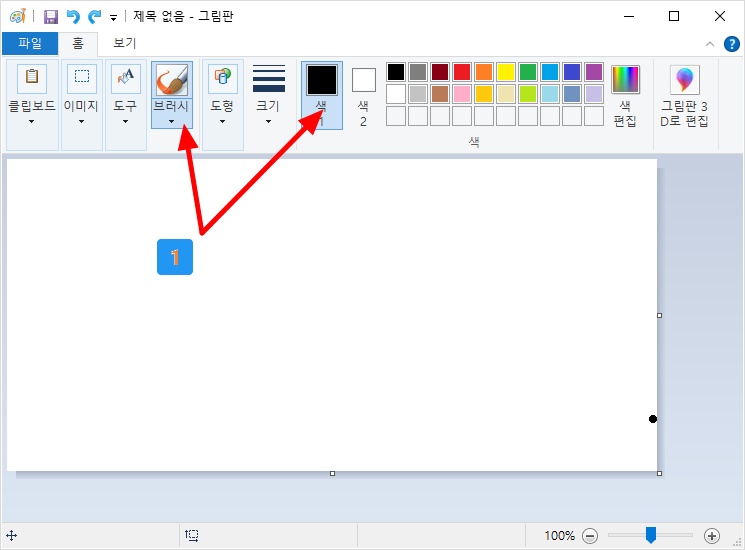Image resolution: width=745 pixels, height=550 pixels.
Task: Open Paint help via question mark
Action: pos(731,44)
